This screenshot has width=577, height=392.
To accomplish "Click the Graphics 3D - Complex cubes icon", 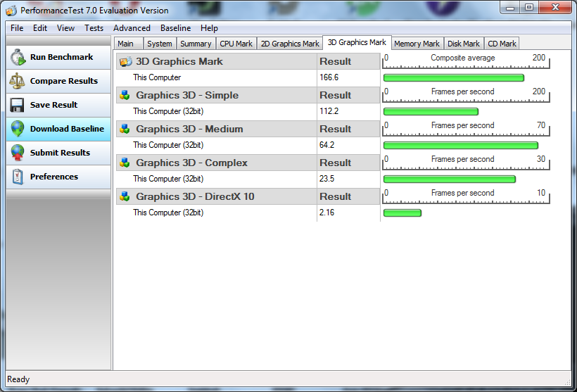I will [125, 163].
